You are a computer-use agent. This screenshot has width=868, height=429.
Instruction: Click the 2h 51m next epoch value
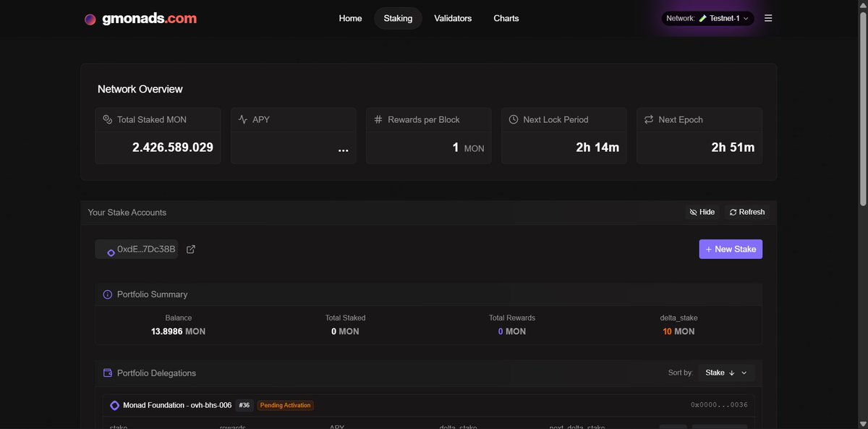[x=733, y=148]
